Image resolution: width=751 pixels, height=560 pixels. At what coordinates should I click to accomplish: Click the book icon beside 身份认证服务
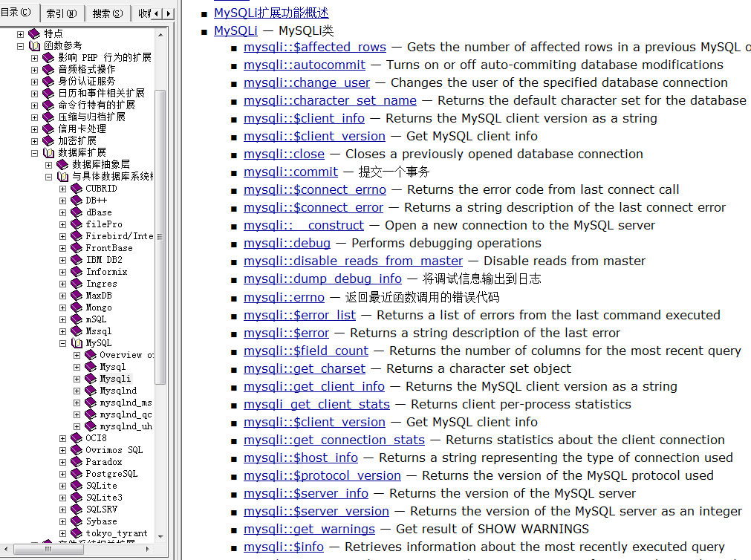point(48,82)
